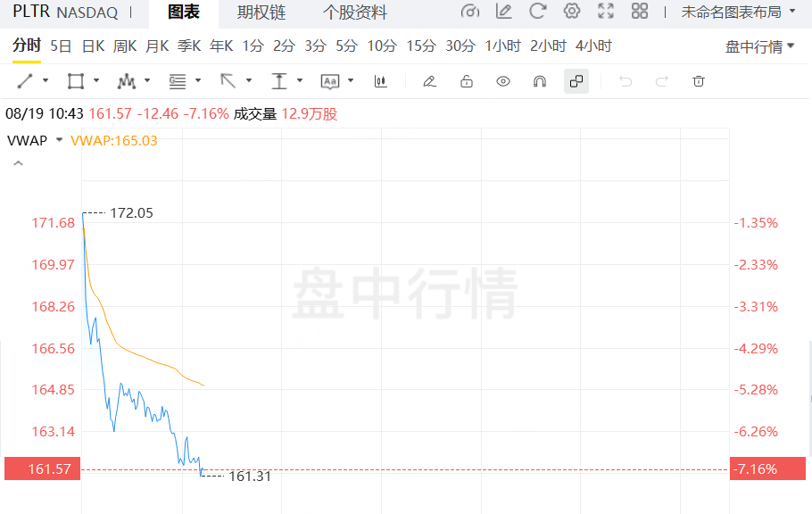Select the wave pattern drawing tool
Image resolution: width=812 pixels, height=514 pixels.
[127, 81]
